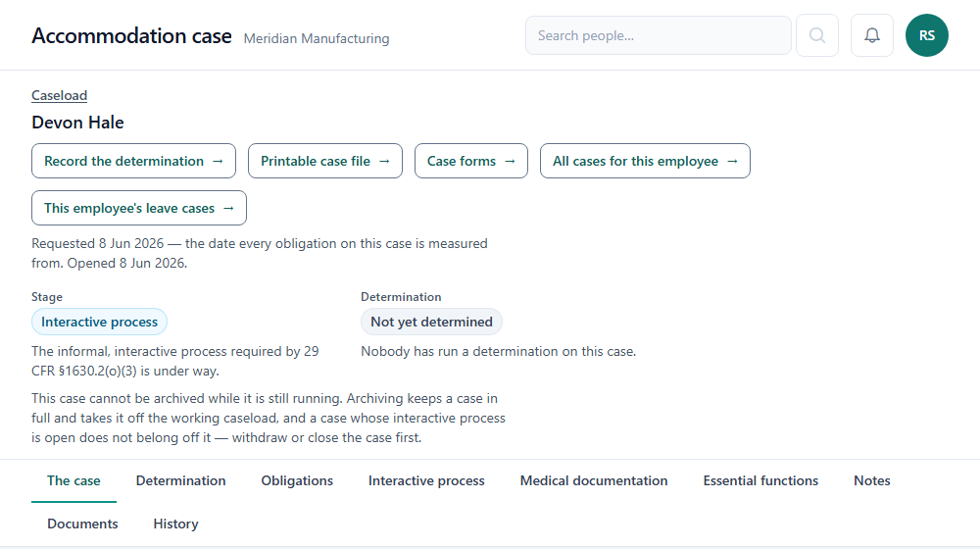Switch to the Determination tab
980x549 pixels.
180,480
